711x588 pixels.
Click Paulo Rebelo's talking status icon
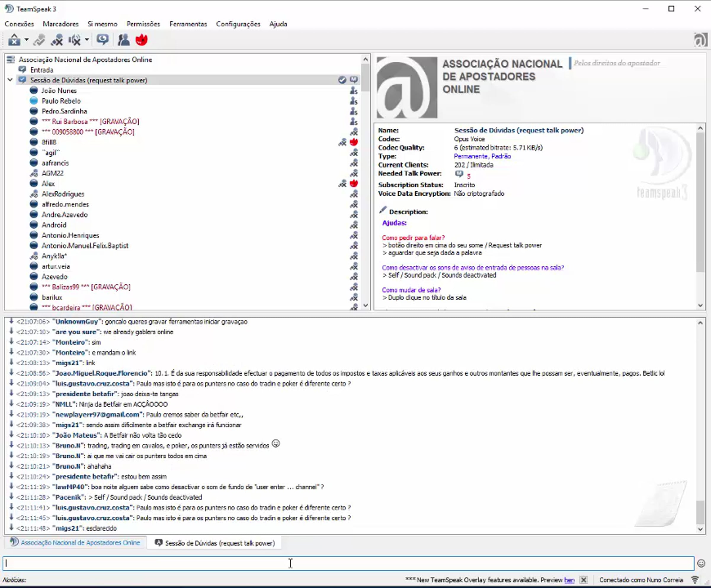(33, 101)
